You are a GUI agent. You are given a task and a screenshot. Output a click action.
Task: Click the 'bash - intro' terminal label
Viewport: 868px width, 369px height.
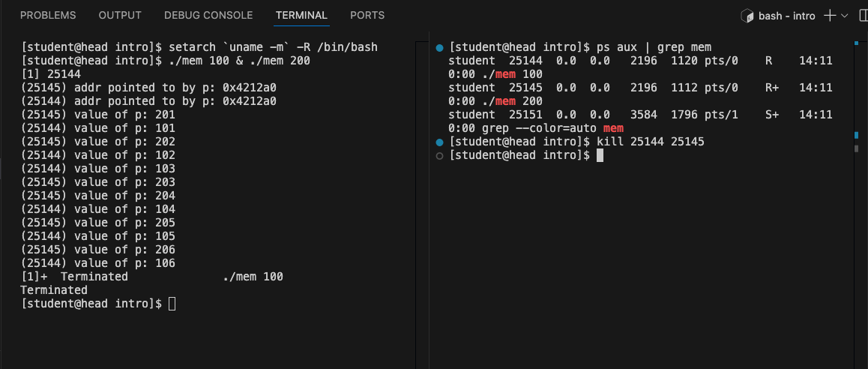click(787, 16)
